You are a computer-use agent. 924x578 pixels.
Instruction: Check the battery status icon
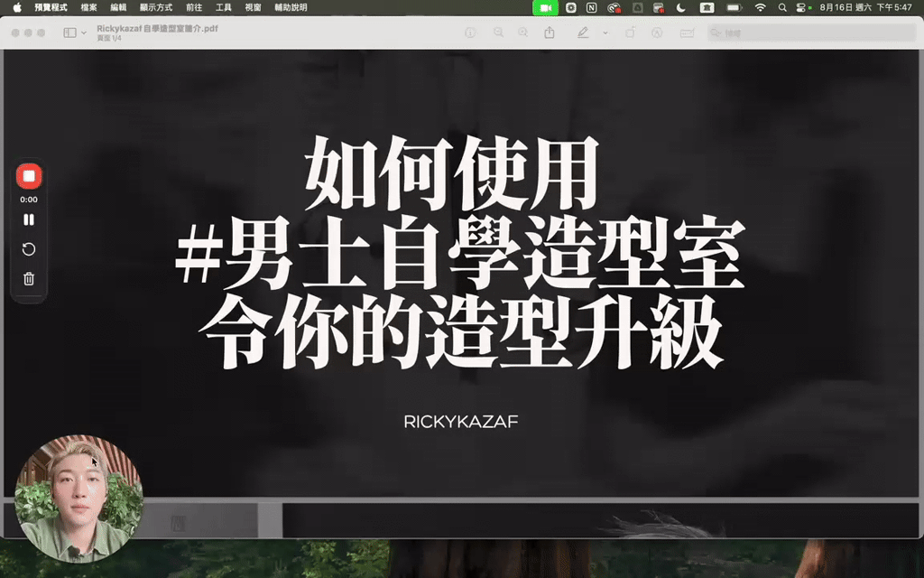(x=735, y=7)
